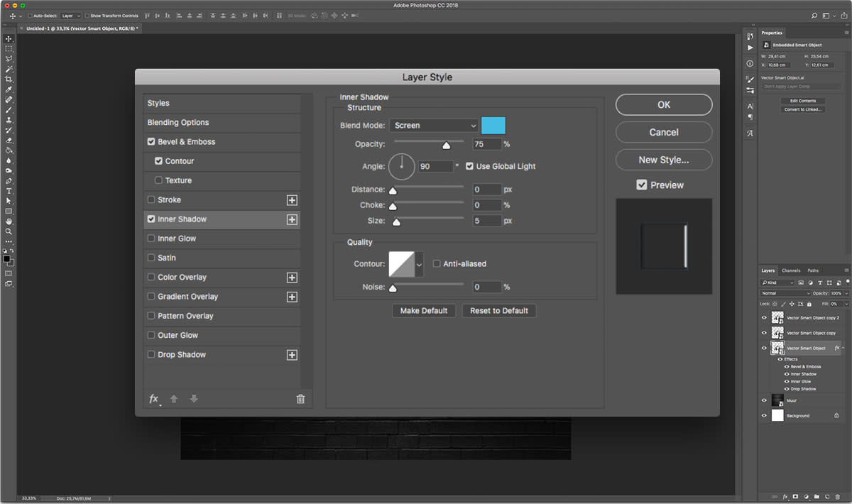Click the search icon at top right
The image size is (852, 504).
(x=814, y=16)
